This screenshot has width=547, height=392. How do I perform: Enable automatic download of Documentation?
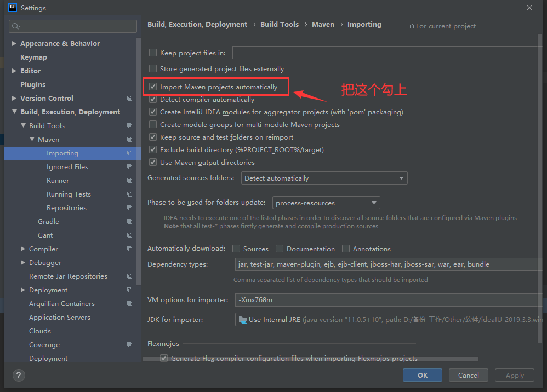click(280, 249)
